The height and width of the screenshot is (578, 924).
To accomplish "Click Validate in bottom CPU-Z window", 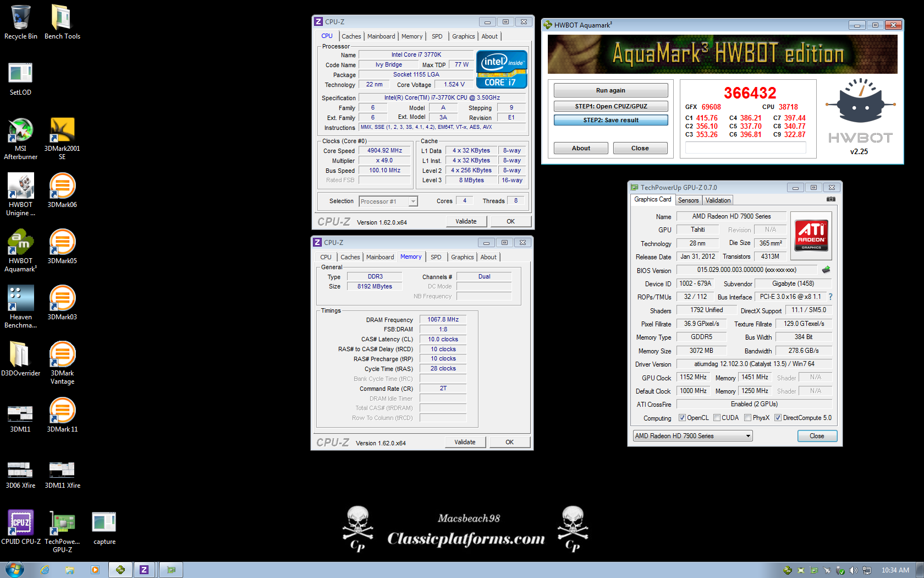I will click(x=465, y=442).
